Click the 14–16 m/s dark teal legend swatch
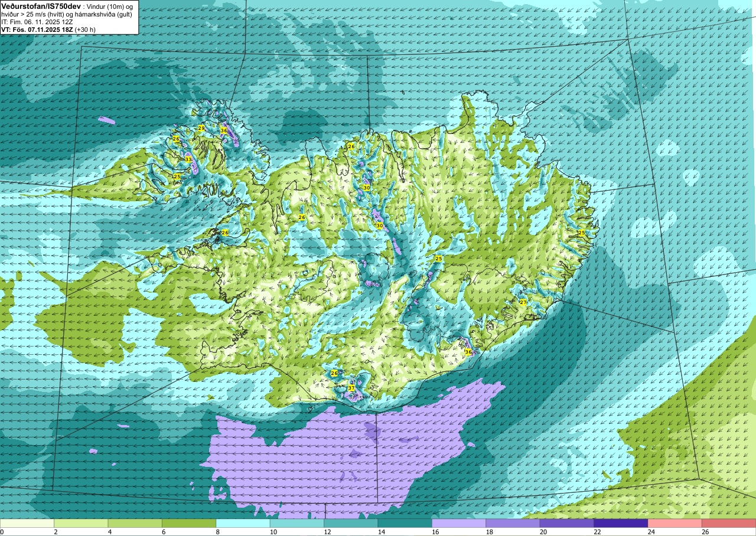This screenshot has height=536, width=756. tap(405, 523)
